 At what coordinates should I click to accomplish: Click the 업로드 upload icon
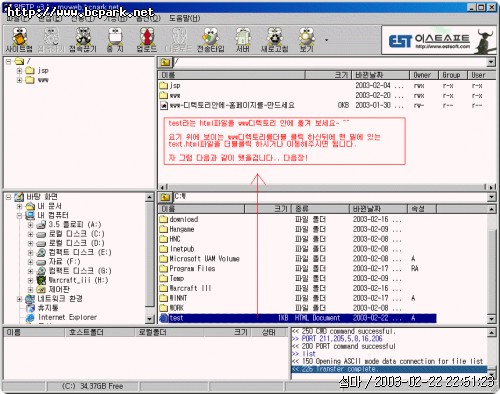tap(147, 40)
